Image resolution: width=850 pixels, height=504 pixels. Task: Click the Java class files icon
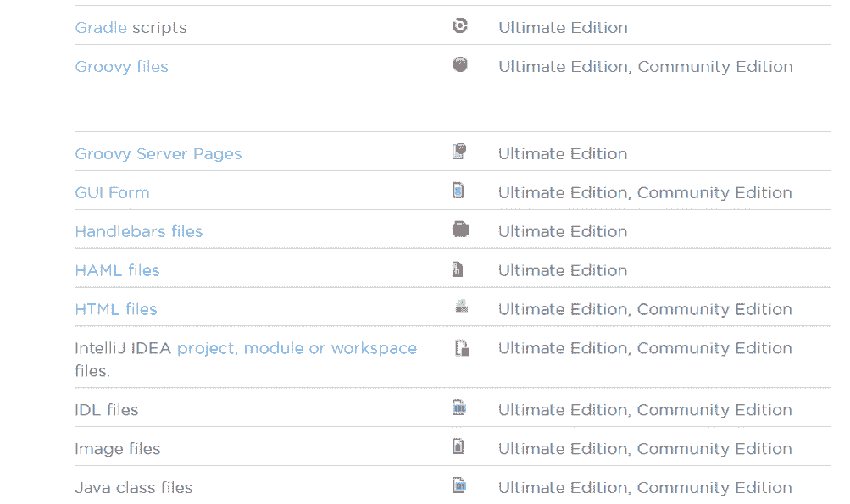pyautogui.click(x=459, y=486)
